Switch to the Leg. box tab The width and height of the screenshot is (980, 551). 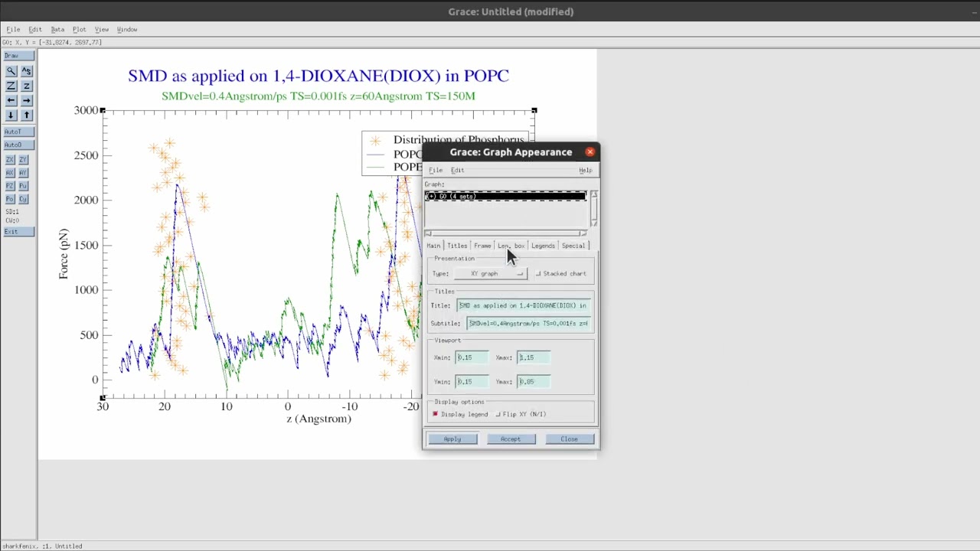(511, 246)
